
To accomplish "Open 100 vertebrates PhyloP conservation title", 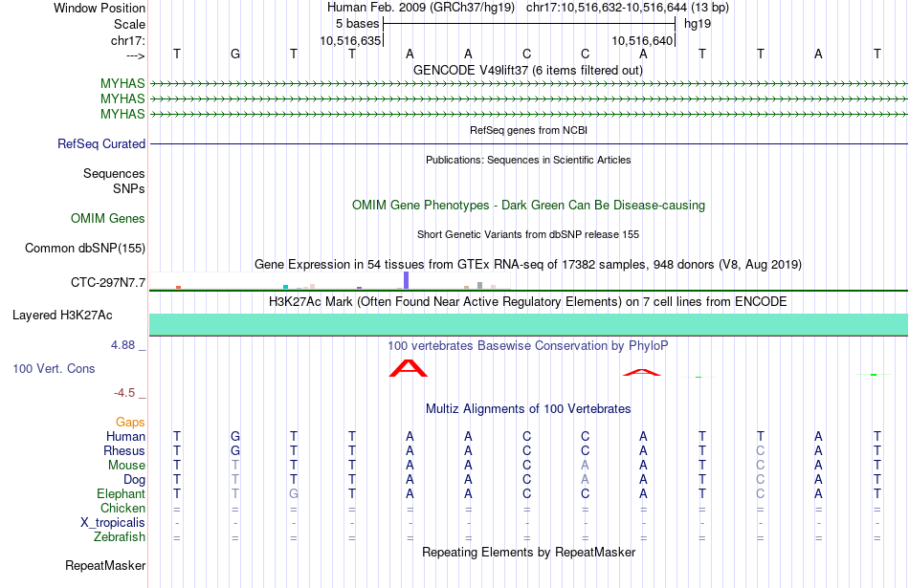I will coord(528,346).
